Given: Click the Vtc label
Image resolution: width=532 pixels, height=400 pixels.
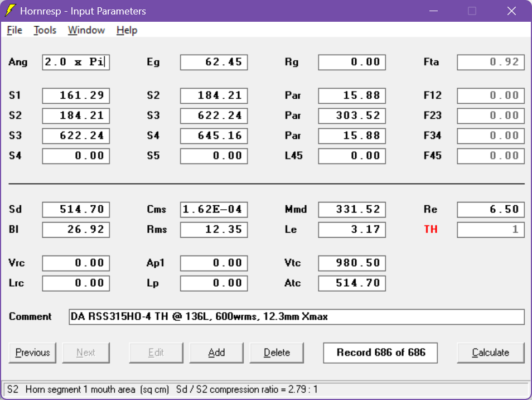Looking at the screenshot, I should tap(292, 263).
